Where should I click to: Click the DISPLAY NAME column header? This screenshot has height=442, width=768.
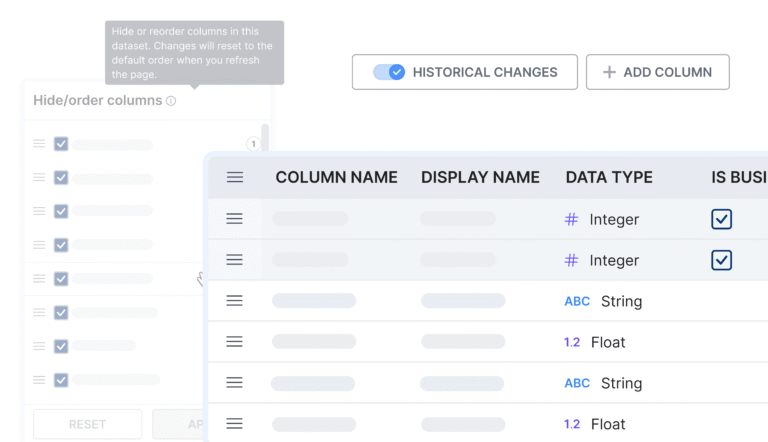(x=480, y=177)
